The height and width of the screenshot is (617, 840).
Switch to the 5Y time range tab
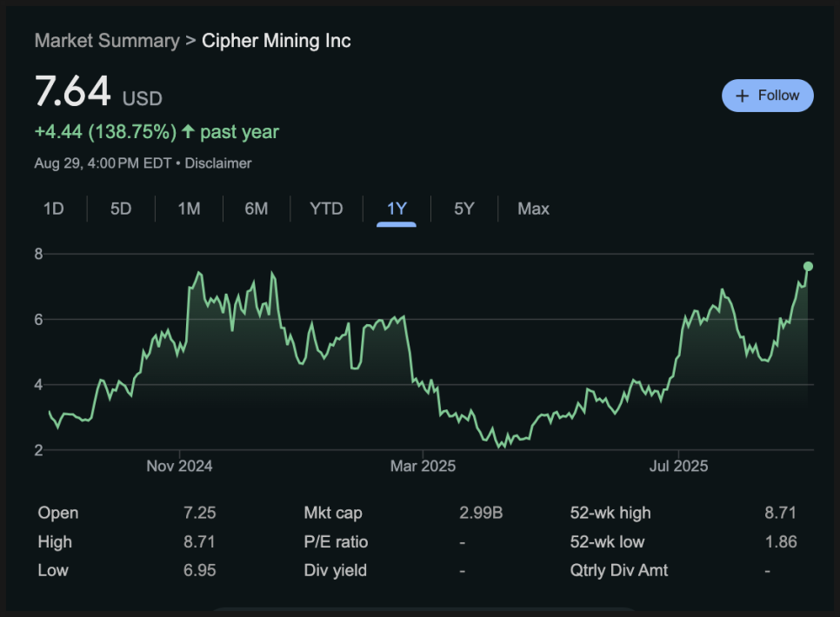click(464, 209)
